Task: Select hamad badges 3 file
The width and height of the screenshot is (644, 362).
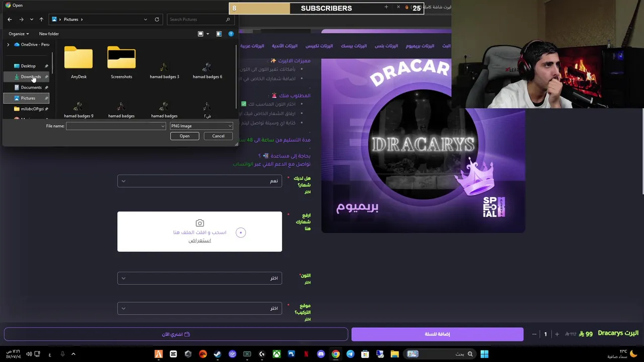Action: coord(165,69)
